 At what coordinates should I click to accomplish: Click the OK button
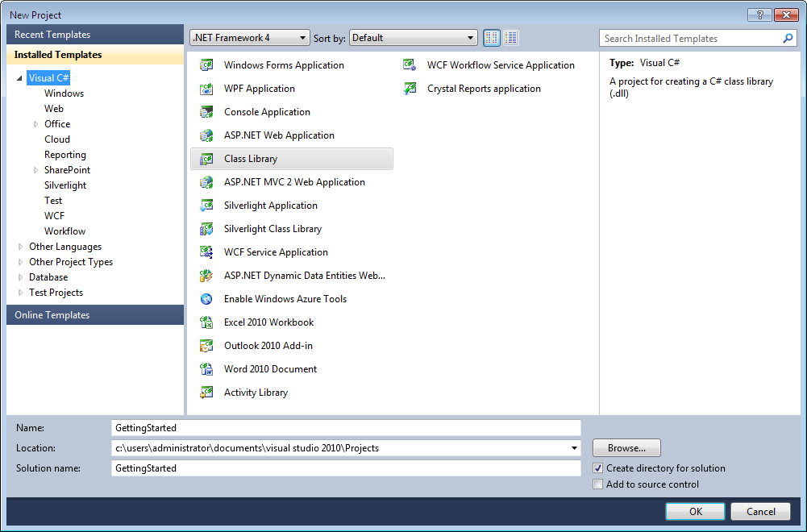695,511
